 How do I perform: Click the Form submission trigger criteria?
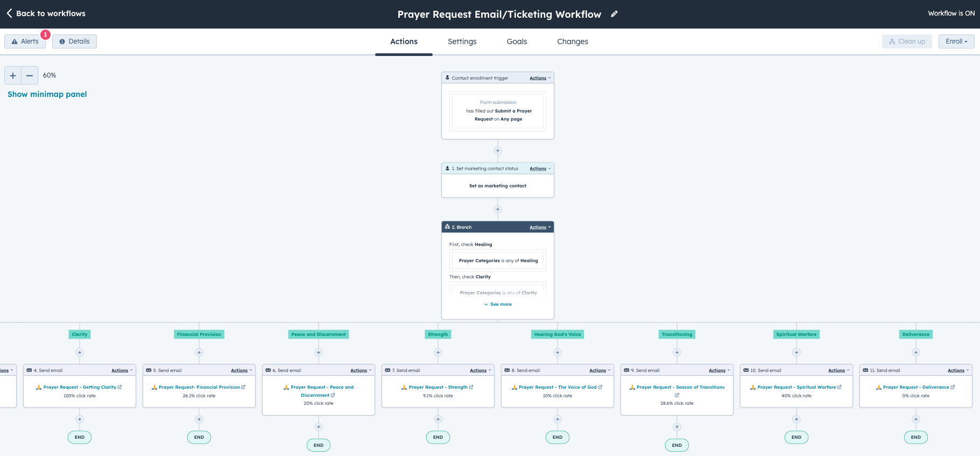click(x=498, y=111)
